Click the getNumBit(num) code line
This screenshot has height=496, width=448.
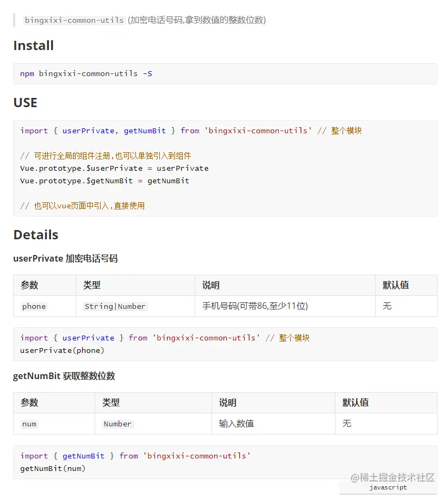click(53, 468)
